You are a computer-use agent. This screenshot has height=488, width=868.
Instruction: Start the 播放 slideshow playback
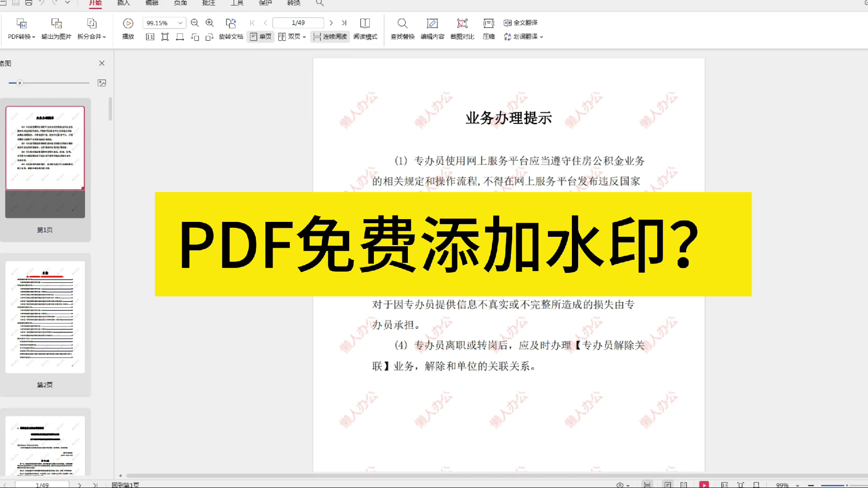128,29
